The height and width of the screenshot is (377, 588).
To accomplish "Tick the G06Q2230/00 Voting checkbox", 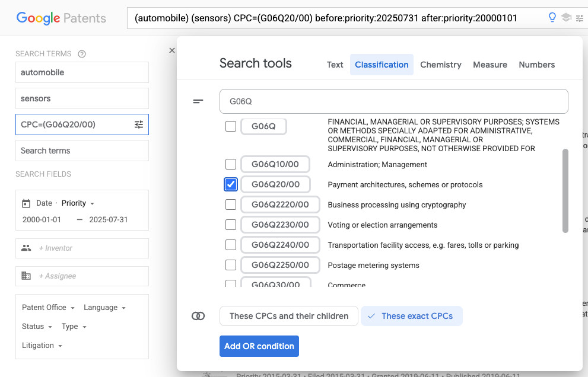I will [x=231, y=225].
